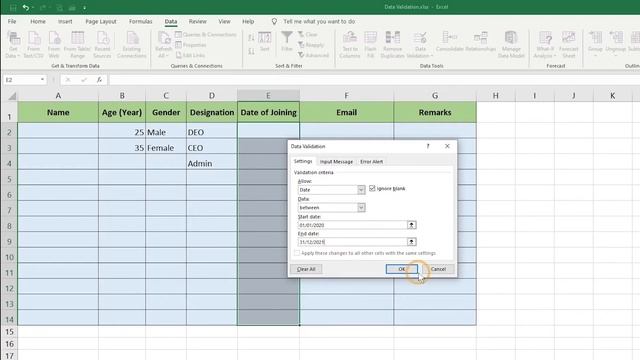Click the Relationships icon

480,42
